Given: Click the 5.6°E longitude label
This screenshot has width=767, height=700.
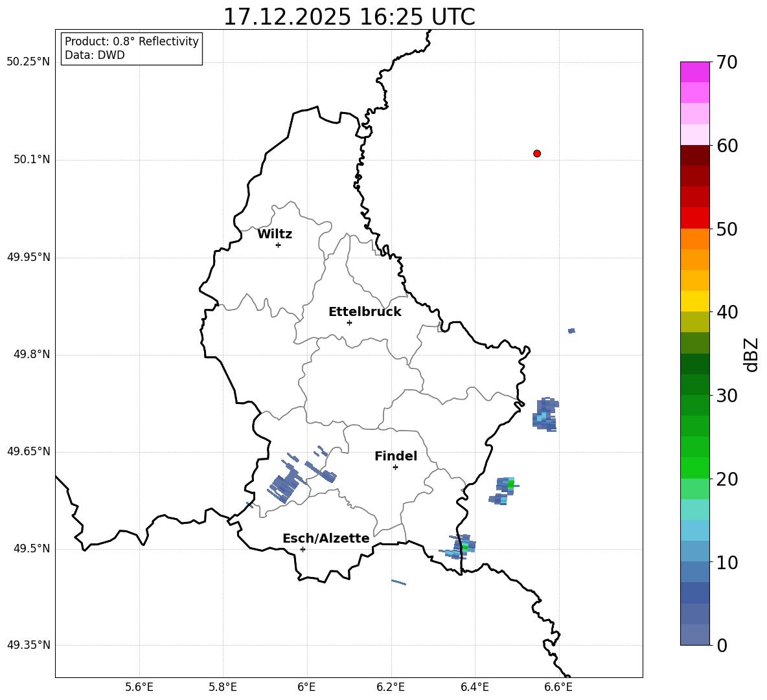Looking at the screenshot, I should point(139,687).
